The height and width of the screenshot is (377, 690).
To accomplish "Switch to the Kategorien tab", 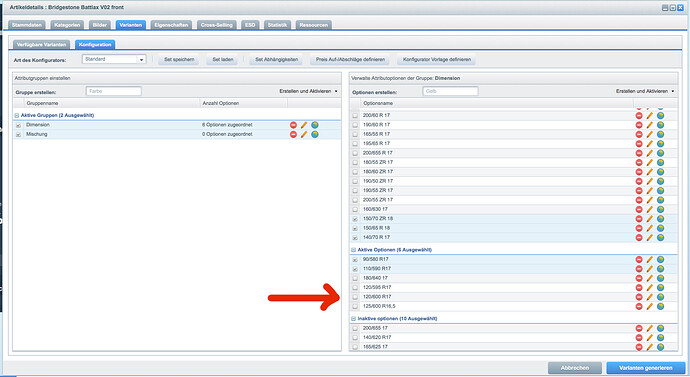I will [x=67, y=25].
